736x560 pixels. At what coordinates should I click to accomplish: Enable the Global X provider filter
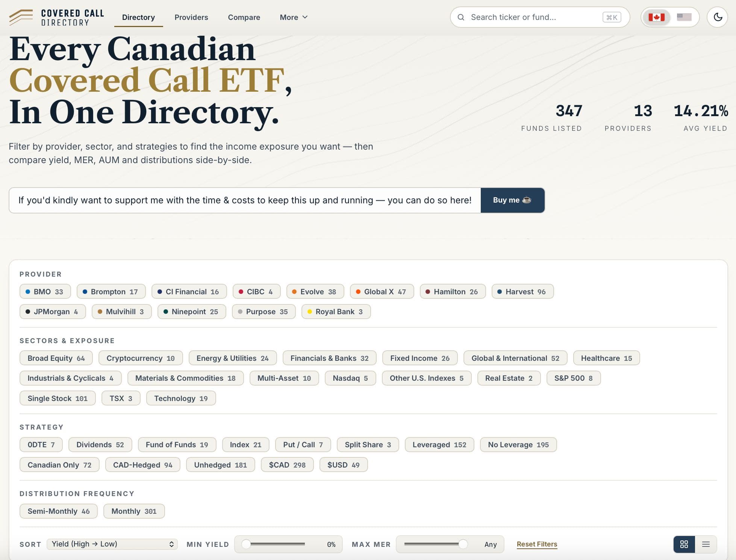(x=382, y=292)
